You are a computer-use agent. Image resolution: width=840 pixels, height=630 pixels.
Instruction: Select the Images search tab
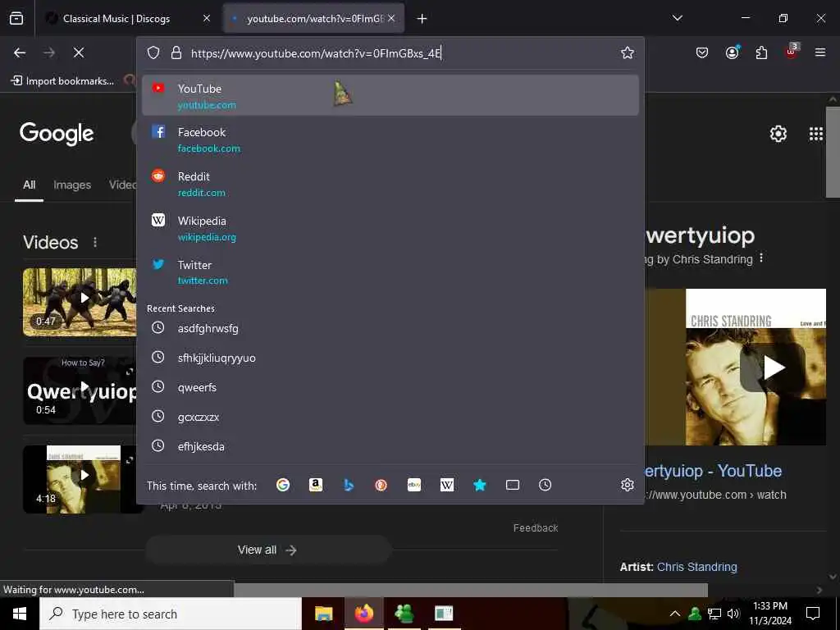point(72,185)
